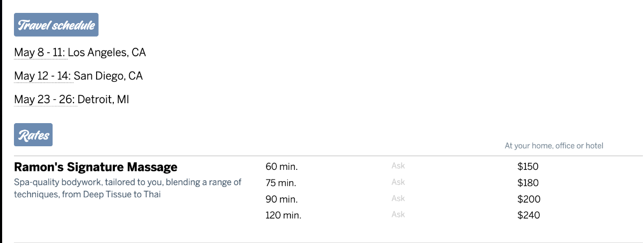Select the 60 min. duration
The width and height of the screenshot is (644, 243).
(x=282, y=167)
